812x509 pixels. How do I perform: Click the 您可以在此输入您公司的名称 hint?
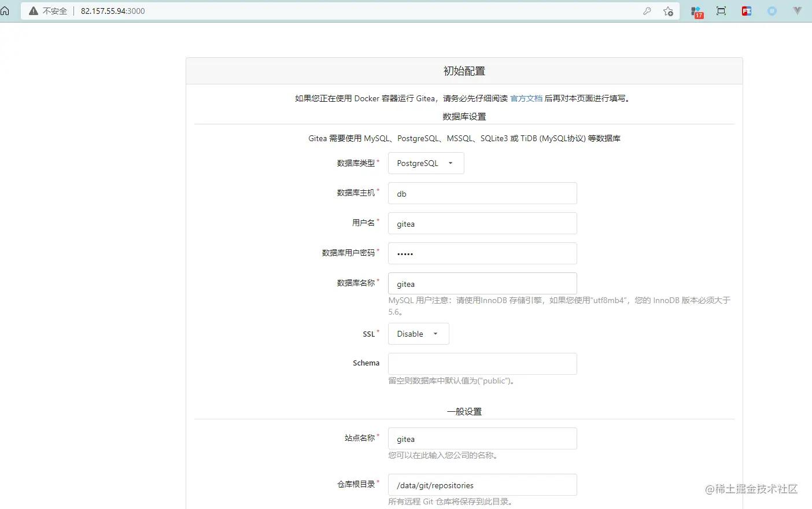[443, 455]
